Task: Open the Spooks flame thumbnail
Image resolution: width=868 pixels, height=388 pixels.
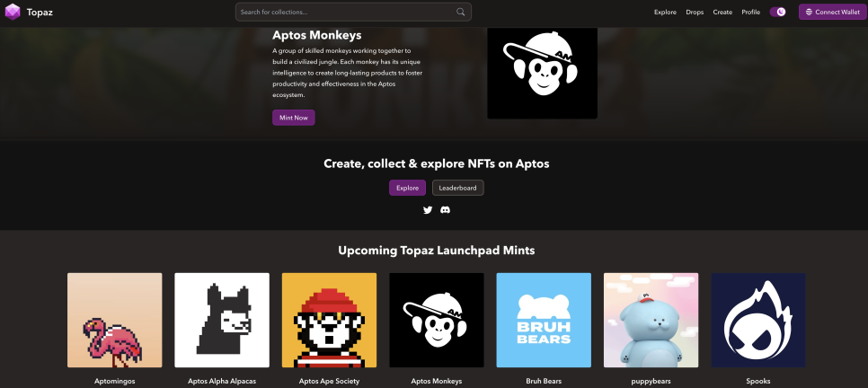Action: point(758,320)
